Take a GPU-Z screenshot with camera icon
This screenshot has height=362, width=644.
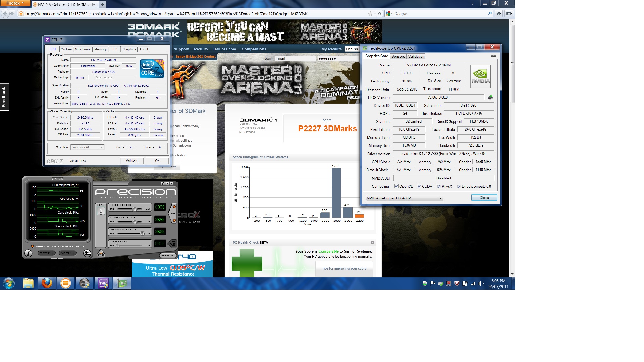pos(493,56)
